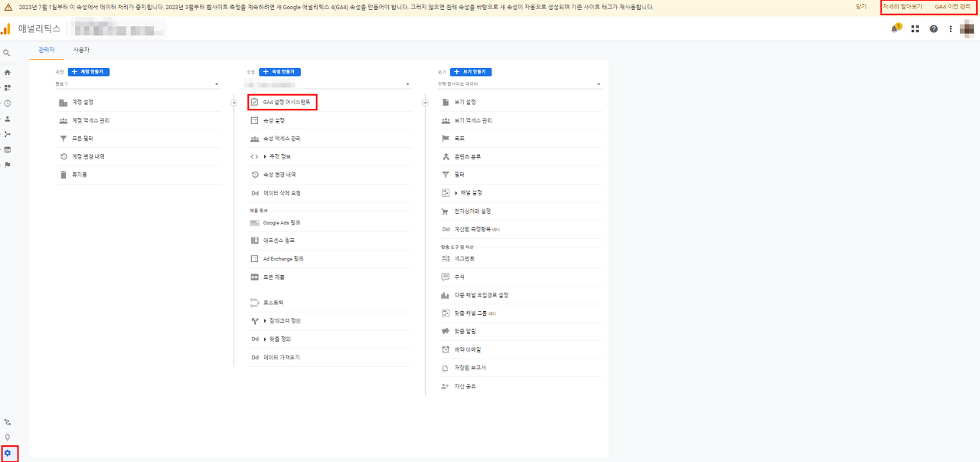The height and width of the screenshot is (462, 980).
Task: Open the notifications bell icon
Action: click(894, 28)
